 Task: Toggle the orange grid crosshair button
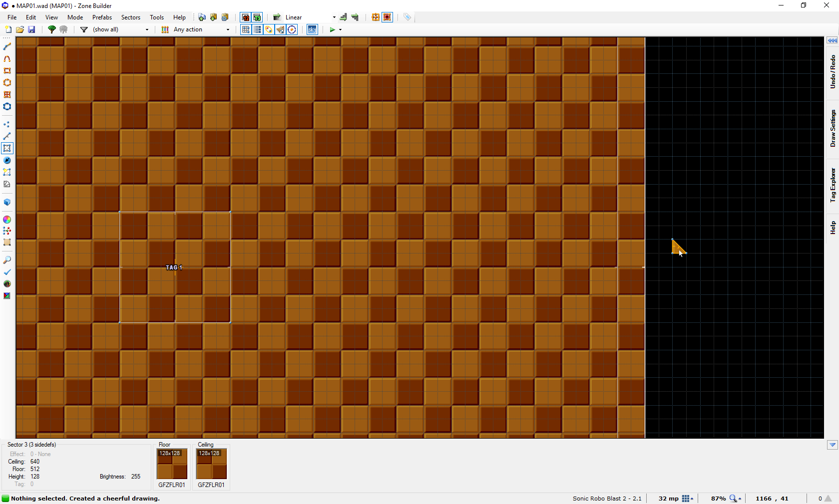376,17
